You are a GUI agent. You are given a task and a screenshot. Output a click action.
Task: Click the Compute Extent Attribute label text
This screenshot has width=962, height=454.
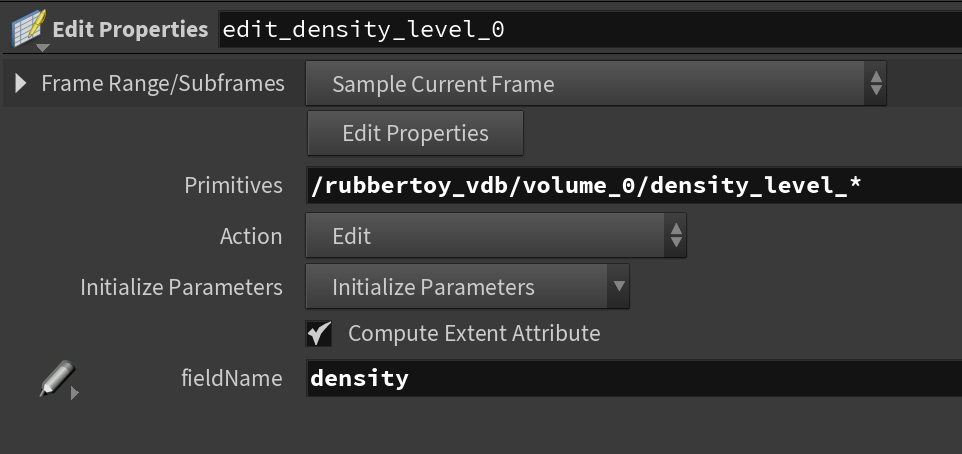(474, 333)
